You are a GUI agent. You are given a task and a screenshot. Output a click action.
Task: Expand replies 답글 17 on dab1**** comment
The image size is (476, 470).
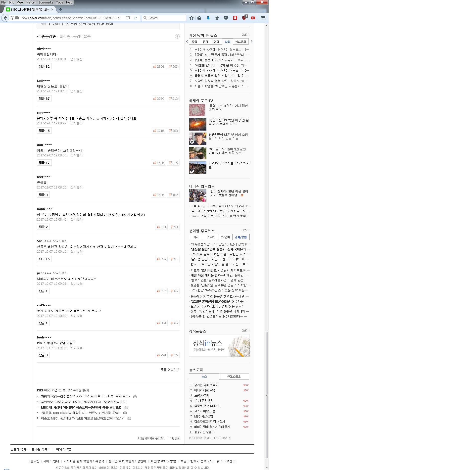44,163
